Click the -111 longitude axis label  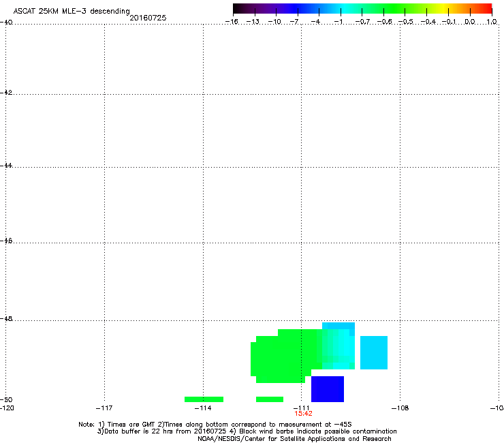(302, 408)
